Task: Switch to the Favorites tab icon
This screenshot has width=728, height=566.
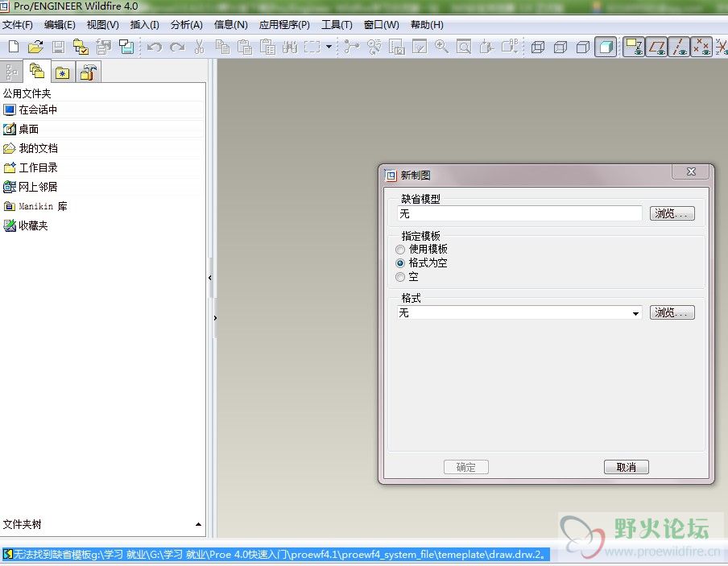Action: click(62, 72)
